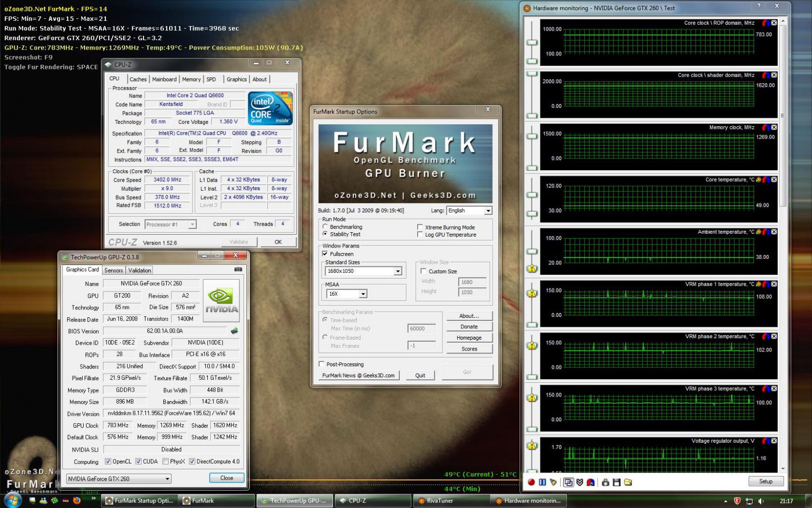Toggle the detach windows icon in Hardware monitoring toolbar
812x508 pixels.
click(569, 482)
